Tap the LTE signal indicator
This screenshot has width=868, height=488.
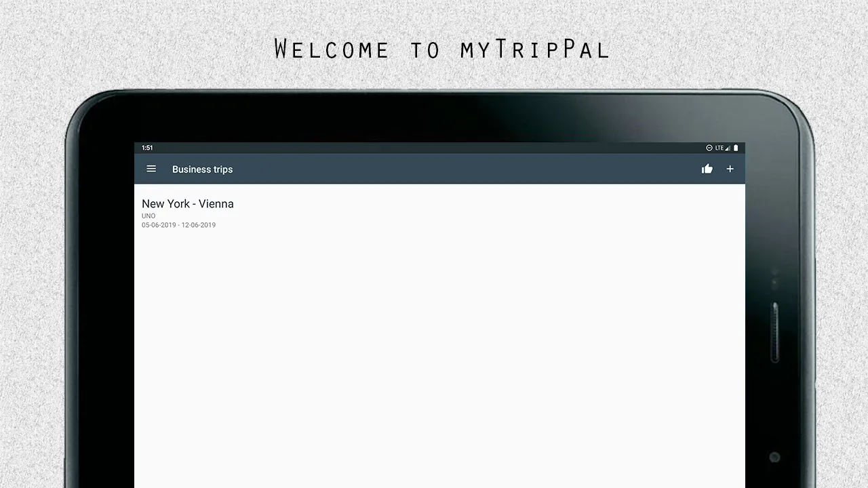click(723, 148)
